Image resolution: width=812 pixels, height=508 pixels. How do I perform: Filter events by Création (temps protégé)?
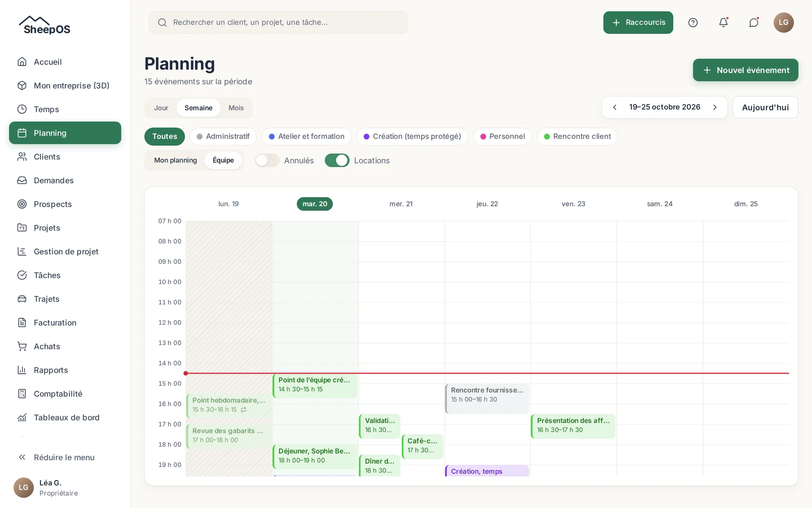412,136
